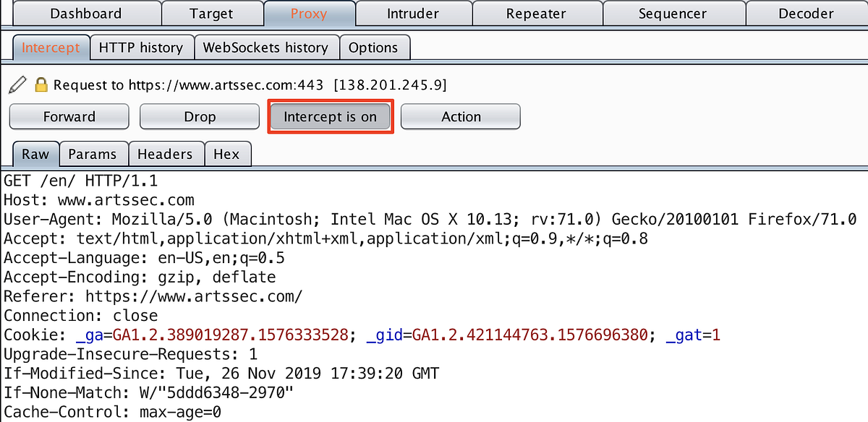The image size is (868, 422).
Task: Click the pencil icon to annotate the request
Action: [x=18, y=85]
